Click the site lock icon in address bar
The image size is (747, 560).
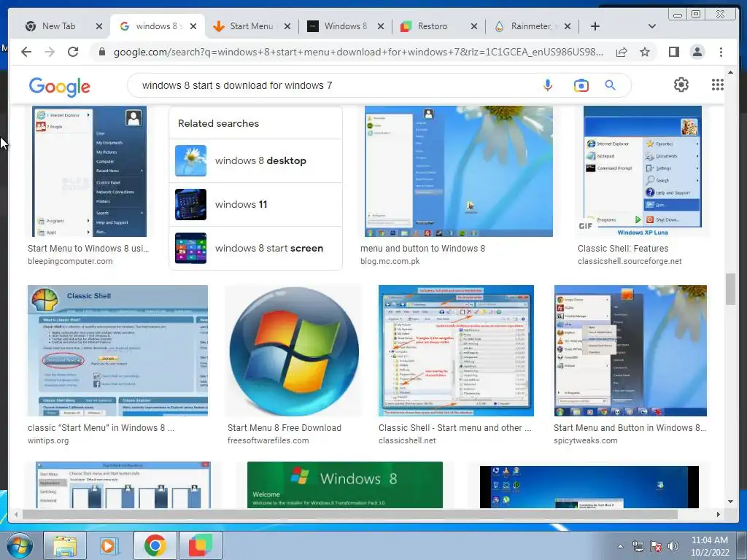point(101,52)
